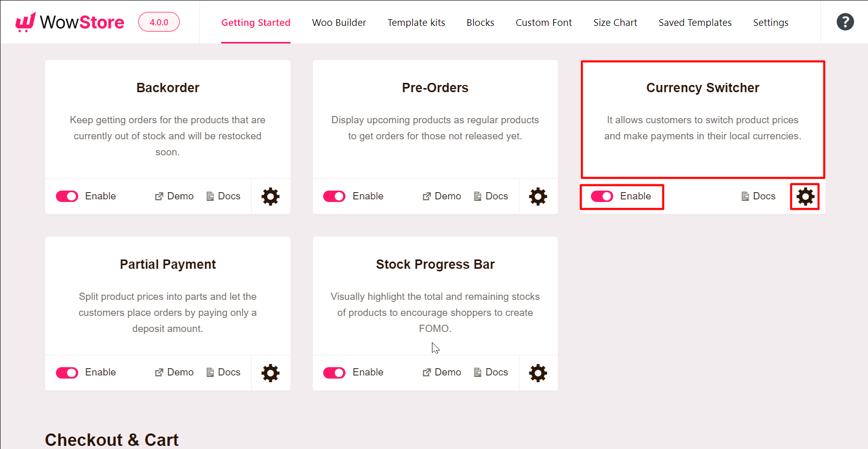Click the Demo external link icon for Backorder
The width and height of the screenshot is (868, 449).
pyautogui.click(x=159, y=196)
